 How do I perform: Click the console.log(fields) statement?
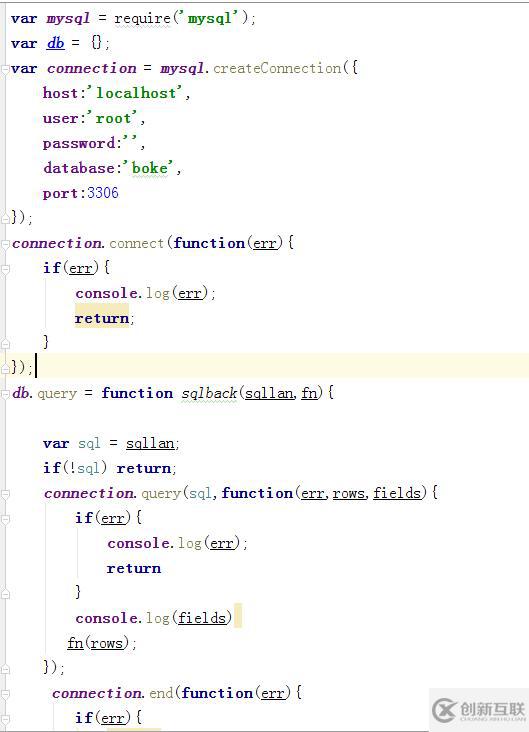(x=154, y=618)
